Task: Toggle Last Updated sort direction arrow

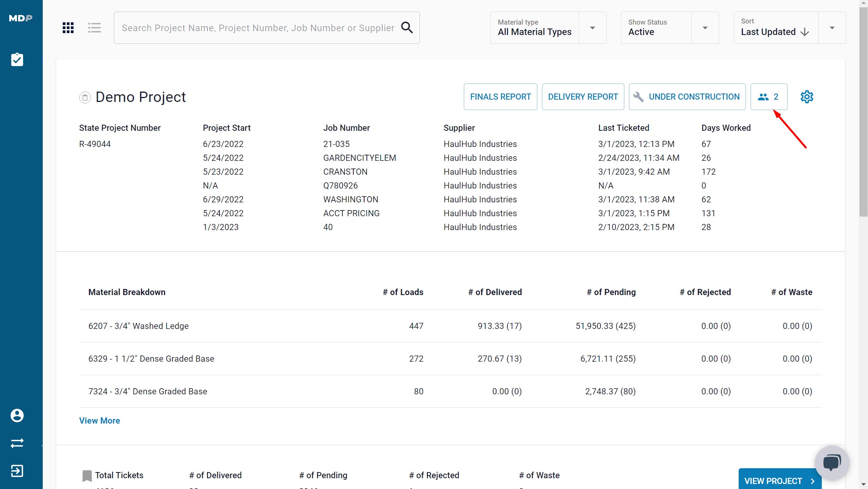Action: (x=804, y=32)
